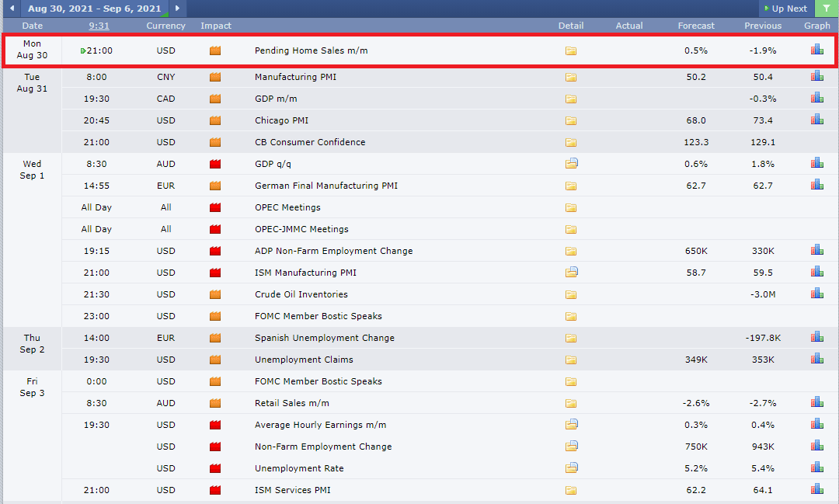Show graph for ISM Manufacturing PMI
This screenshot has width=839, height=504.
[x=817, y=272]
